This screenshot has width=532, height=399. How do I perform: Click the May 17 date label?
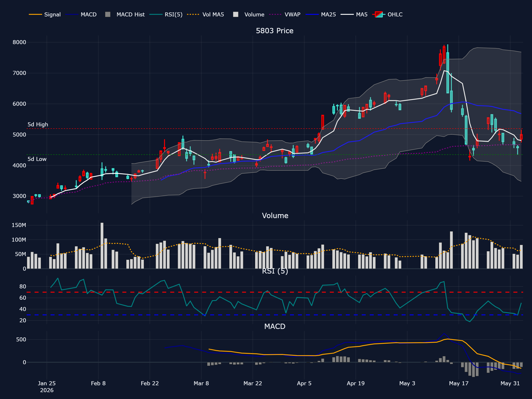click(459, 383)
